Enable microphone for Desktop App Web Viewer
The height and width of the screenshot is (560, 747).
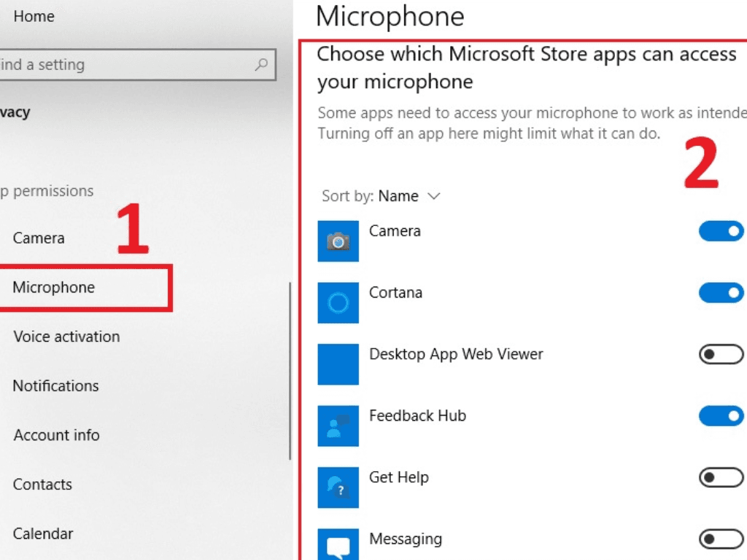[721, 355]
